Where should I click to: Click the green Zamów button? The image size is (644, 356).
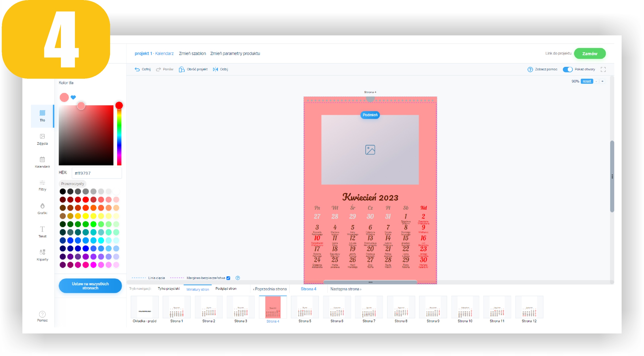589,54
